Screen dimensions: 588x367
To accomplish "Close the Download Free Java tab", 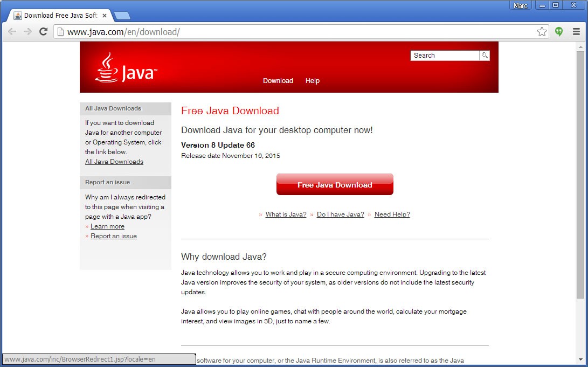I will [x=105, y=16].
